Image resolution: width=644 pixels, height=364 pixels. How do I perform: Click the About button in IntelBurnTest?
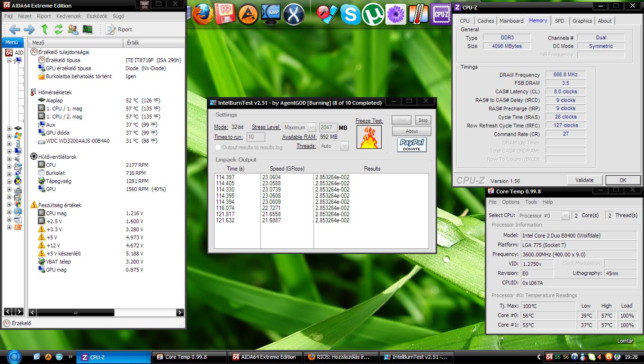click(411, 131)
